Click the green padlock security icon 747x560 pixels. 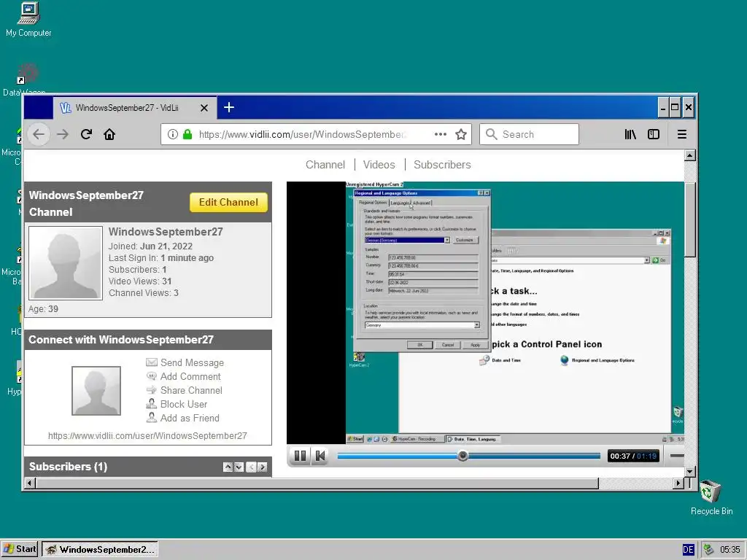click(x=187, y=134)
